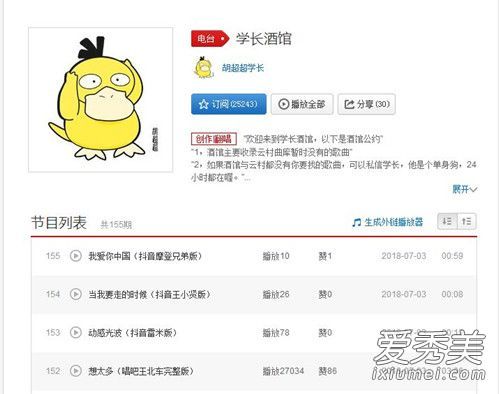The height and width of the screenshot is (394, 500).
Task: Click 赞1 on the 我爱你中国 row
Action: tap(325, 256)
